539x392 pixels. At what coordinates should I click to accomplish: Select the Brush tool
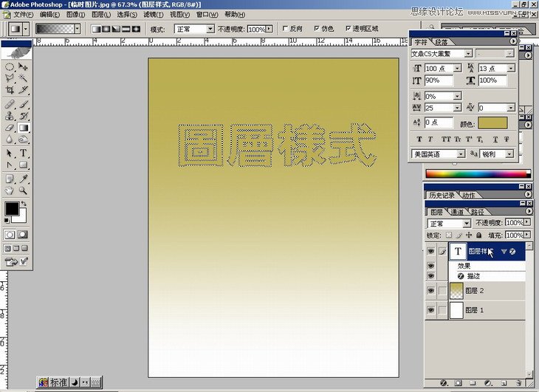23,104
